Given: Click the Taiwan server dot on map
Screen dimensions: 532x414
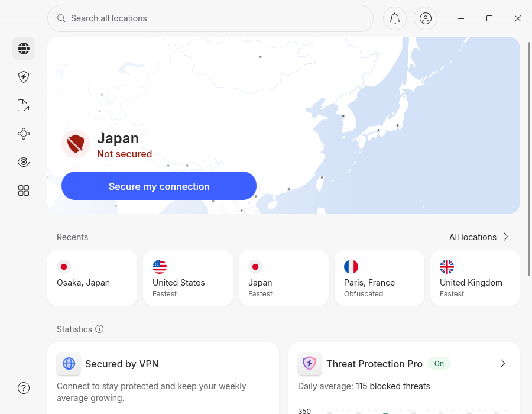Looking at the screenshot, I should (x=322, y=177).
